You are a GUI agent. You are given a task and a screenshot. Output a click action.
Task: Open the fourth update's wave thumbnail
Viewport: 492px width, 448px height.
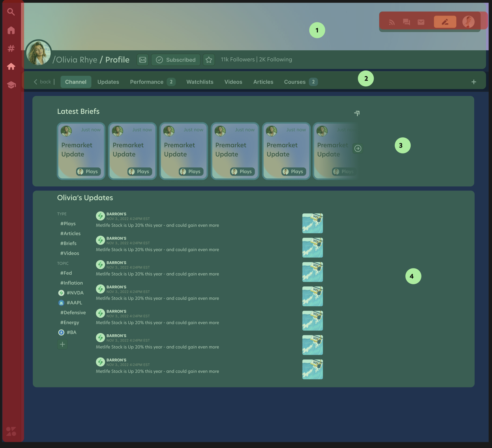click(x=312, y=296)
